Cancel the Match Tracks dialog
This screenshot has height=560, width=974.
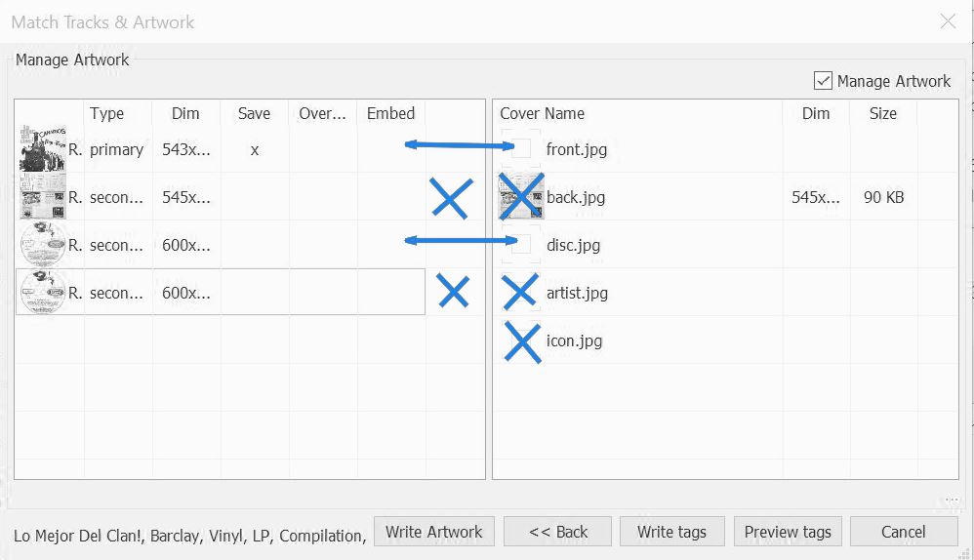tap(903, 532)
